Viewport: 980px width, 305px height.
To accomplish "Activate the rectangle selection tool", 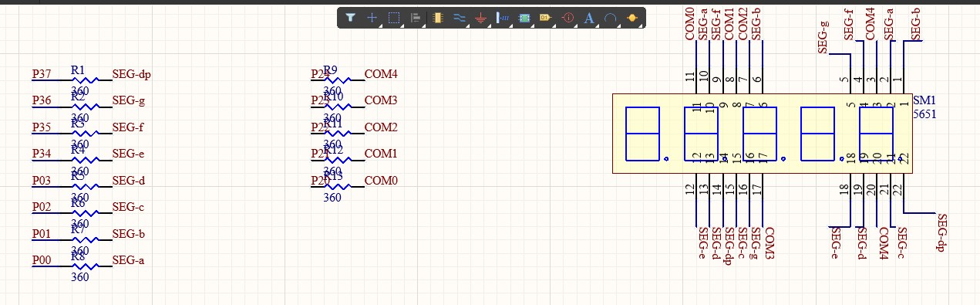I will tap(393, 17).
